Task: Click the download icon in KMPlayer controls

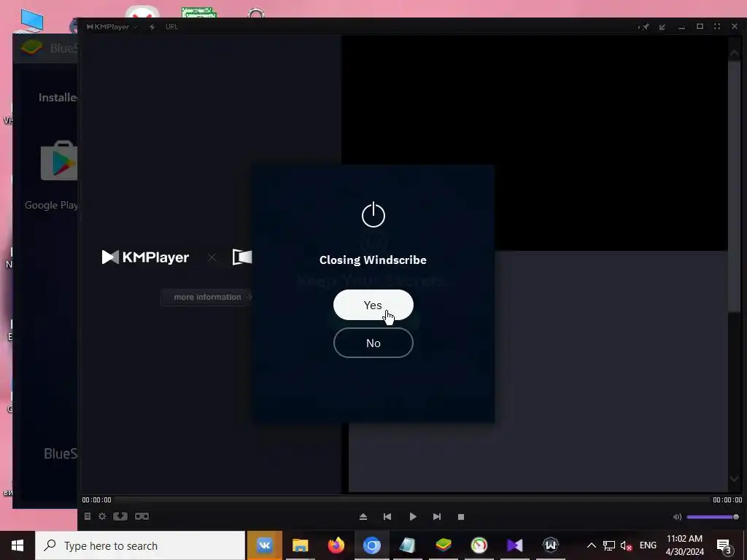Action: pyautogui.click(x=120, y=516)
